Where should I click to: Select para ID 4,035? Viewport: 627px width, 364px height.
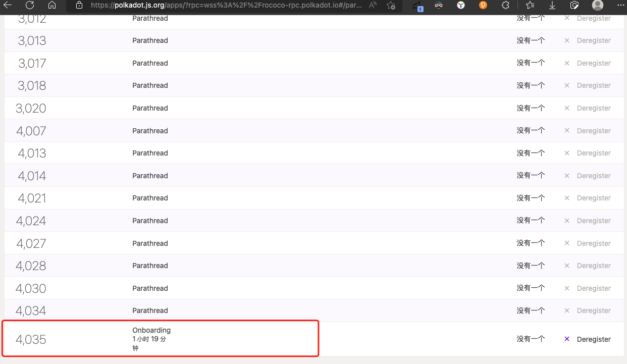31,340
